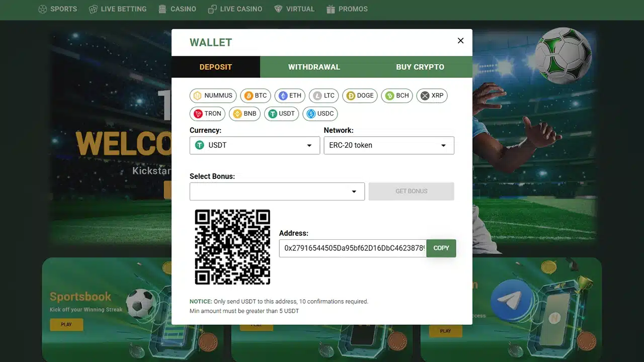Pick the ETH coin chip

coord(290,96)
